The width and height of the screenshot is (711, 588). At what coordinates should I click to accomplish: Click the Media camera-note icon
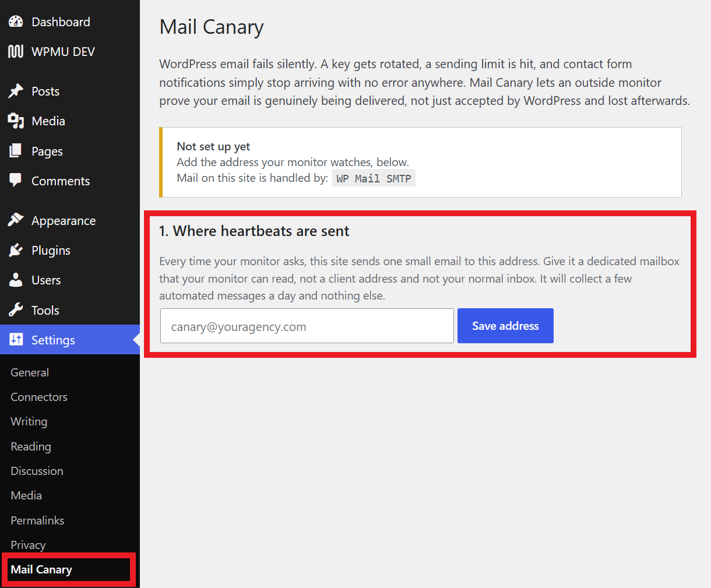(x=16, y=121)
